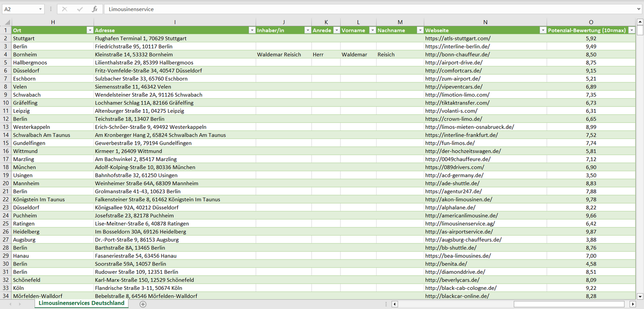Open the Ort column filter dropdown

[x=90, y=30]
